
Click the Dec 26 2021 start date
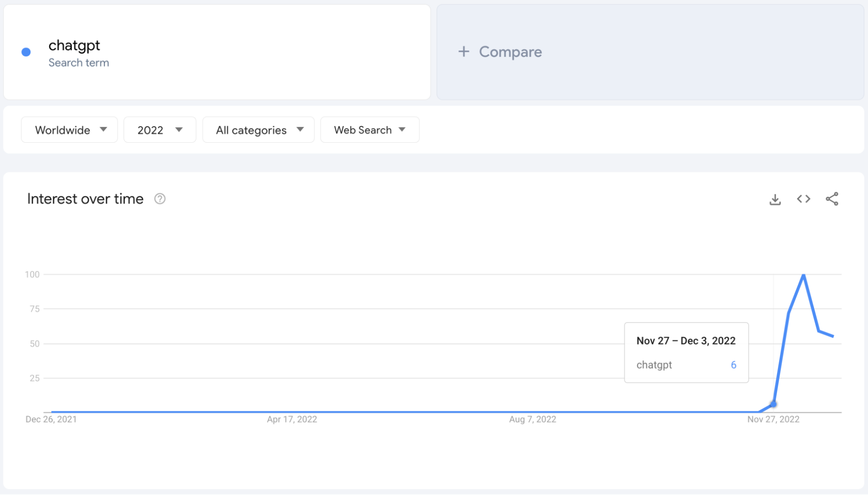coord(50,419)
